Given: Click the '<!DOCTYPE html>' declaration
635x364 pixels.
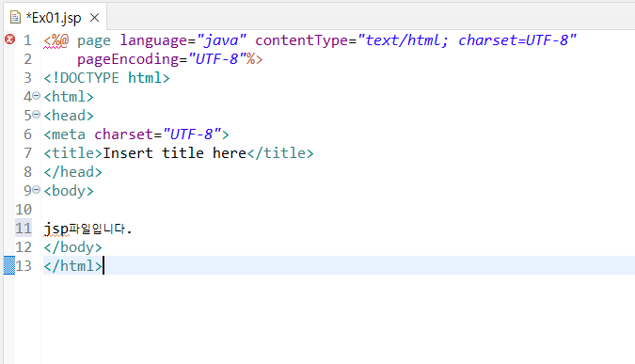Looking at the screenshot, I should click(x=106, y=78).
